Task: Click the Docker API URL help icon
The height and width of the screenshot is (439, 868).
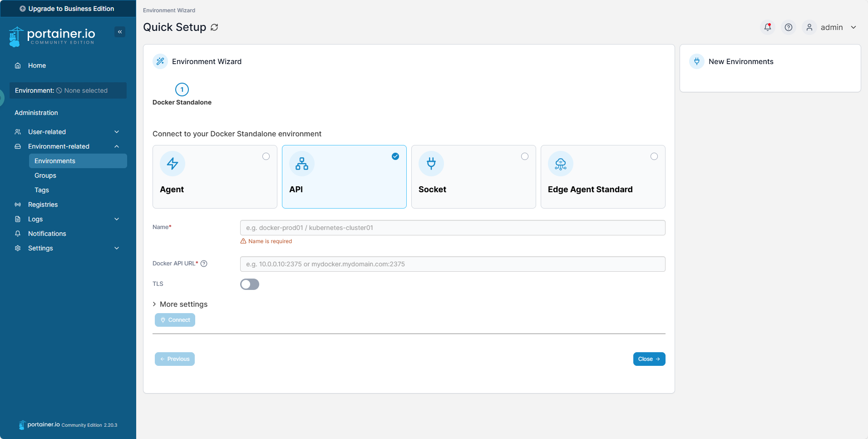Action: (204, 264)
